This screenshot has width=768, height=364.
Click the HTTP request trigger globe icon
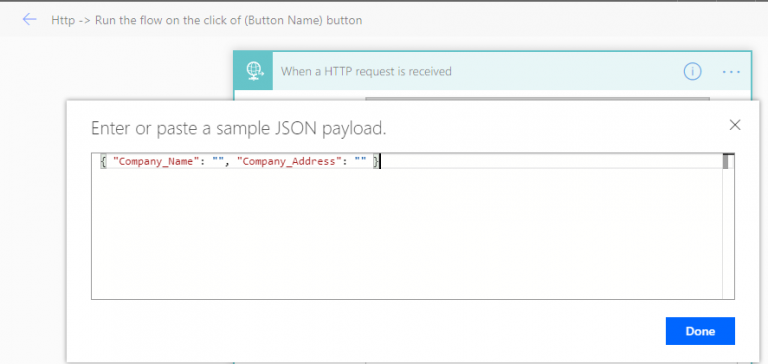[x=253, y=72]
